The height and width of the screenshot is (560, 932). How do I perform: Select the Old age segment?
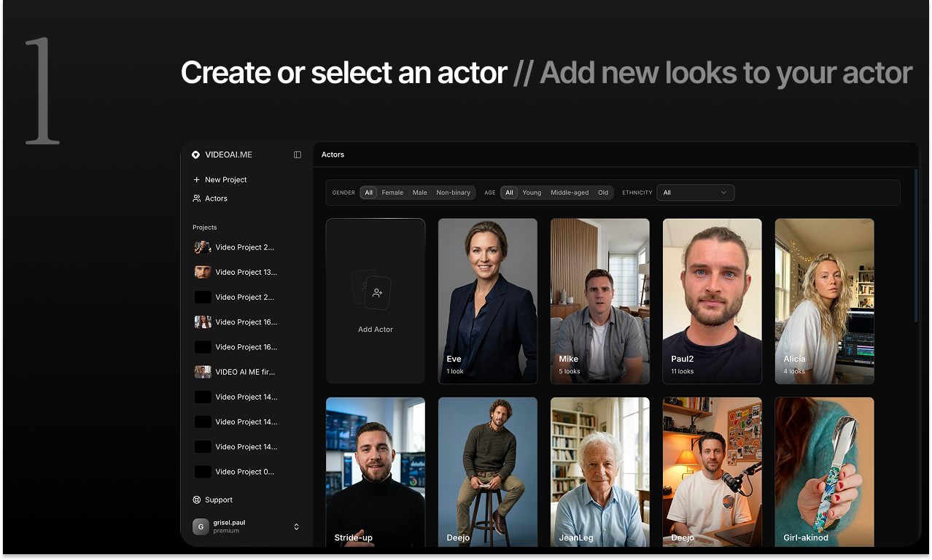click(603, 192)
